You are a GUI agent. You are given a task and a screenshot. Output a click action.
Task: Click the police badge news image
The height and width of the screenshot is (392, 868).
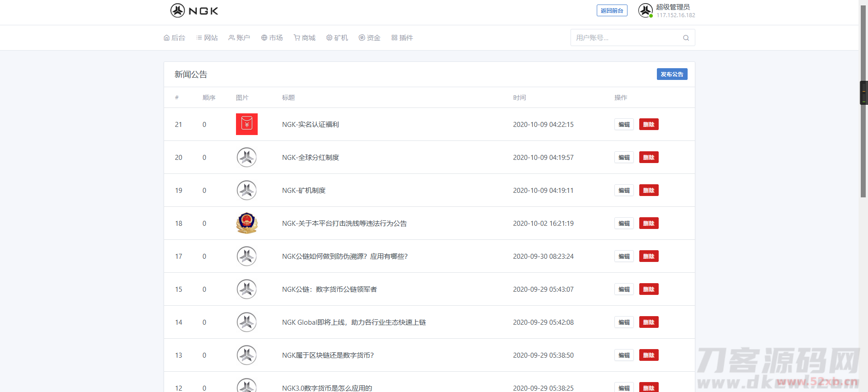(x=247, y=223)
